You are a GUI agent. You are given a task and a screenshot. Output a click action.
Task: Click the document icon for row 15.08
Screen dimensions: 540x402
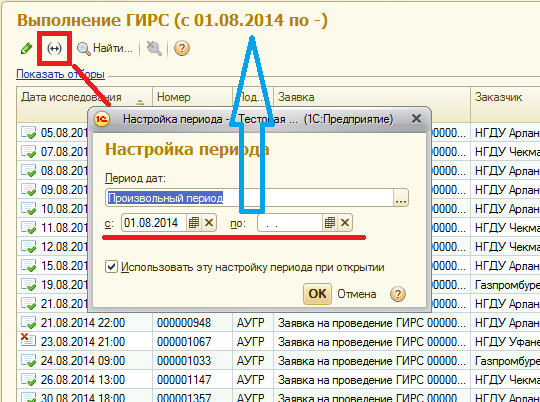[28, 265]
